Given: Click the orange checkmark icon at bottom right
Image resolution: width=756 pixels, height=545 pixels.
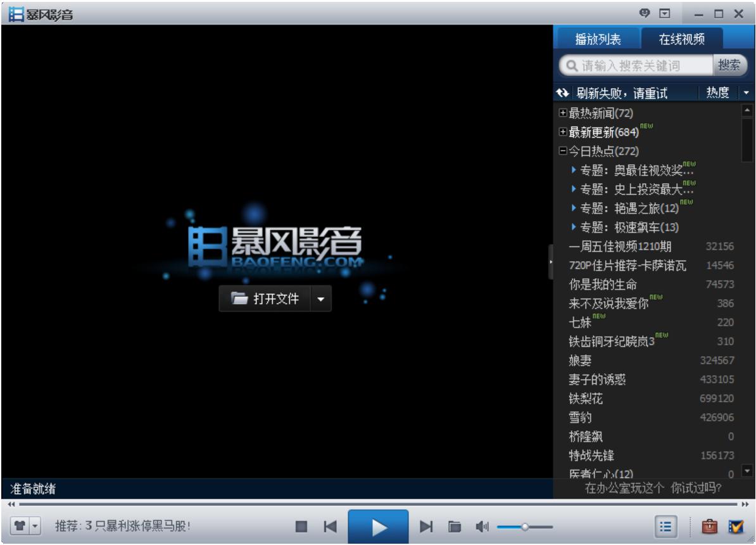Looking at the screenshot, I should (736, 526).
